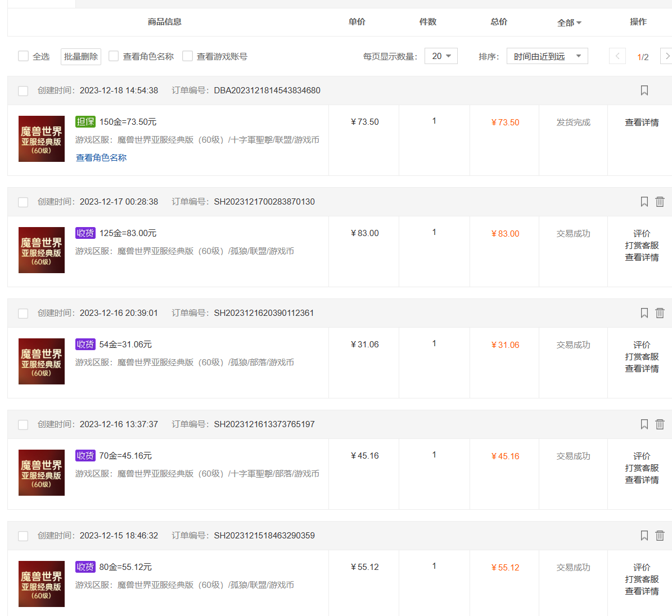Click the trash icon on the 2023-12-15 order
This screenshot has width=672, height=616.
(660, 535)
